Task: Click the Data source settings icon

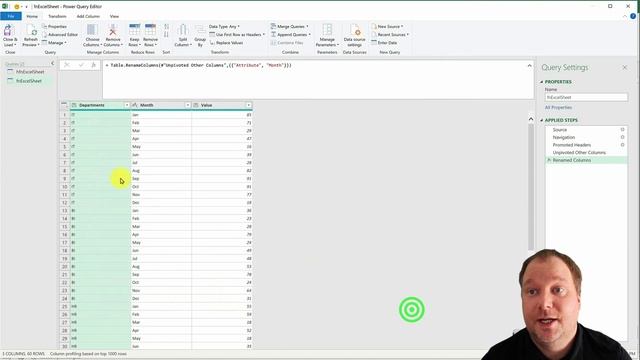Action: tap(355, 30)
